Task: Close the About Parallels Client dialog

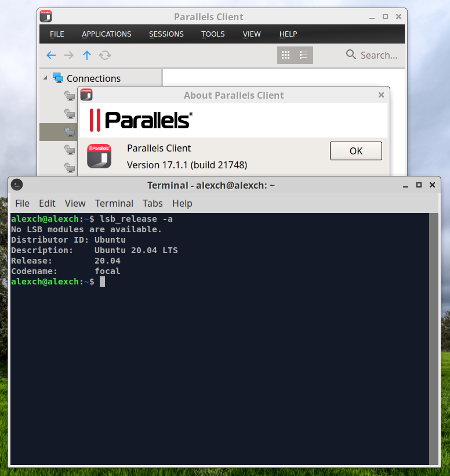Action: coord(381,95)
